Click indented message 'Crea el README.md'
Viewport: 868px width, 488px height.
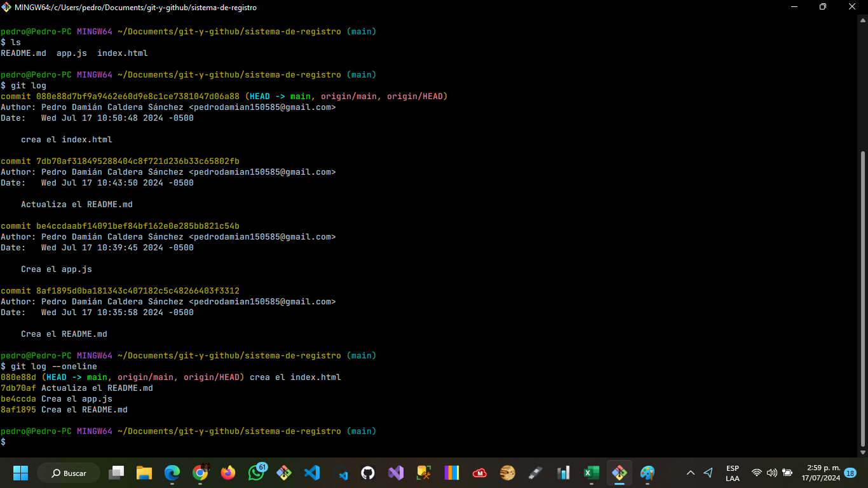click(64, 334)
